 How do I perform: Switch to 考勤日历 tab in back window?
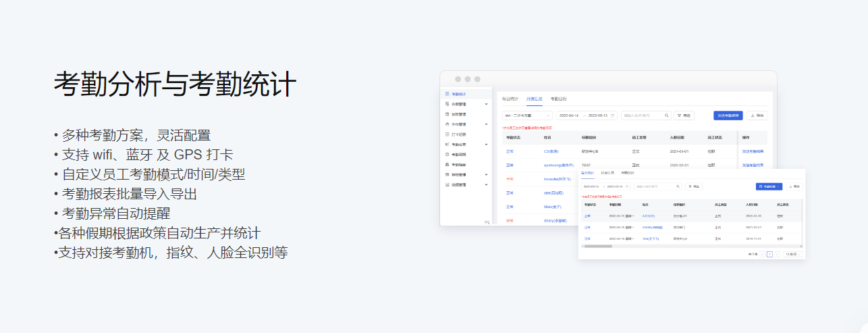pyautogui.click(x=559, y=99)
